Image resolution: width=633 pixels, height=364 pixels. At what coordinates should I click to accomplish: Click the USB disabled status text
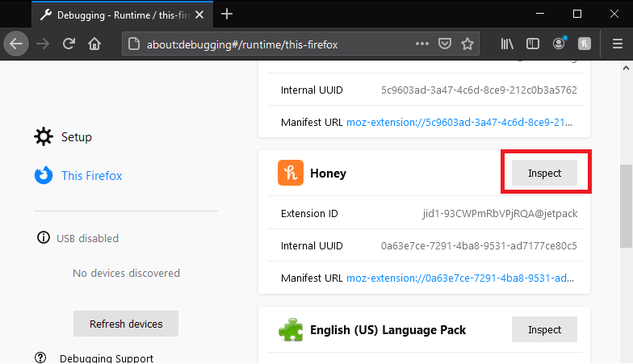pos(87,238)
